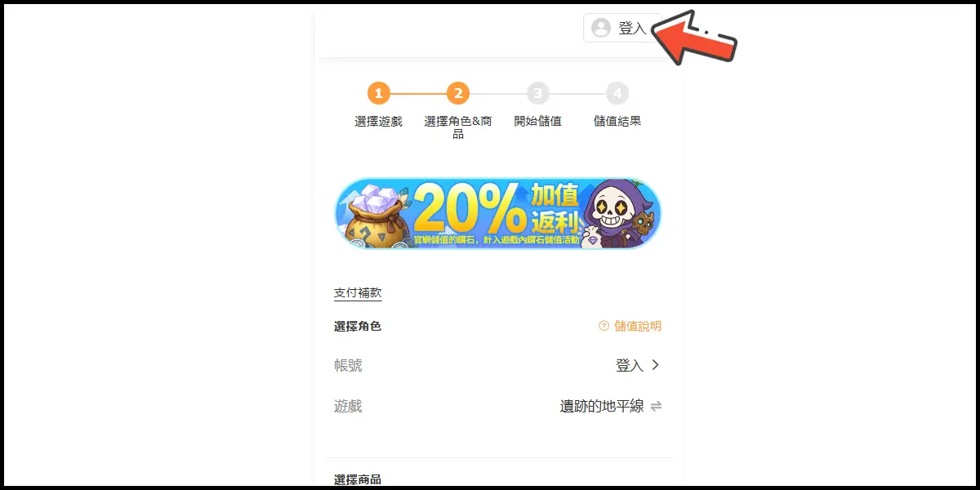Click the 儲值結果 step label
This screenshot has width=980, height=490.
point(617,121)
